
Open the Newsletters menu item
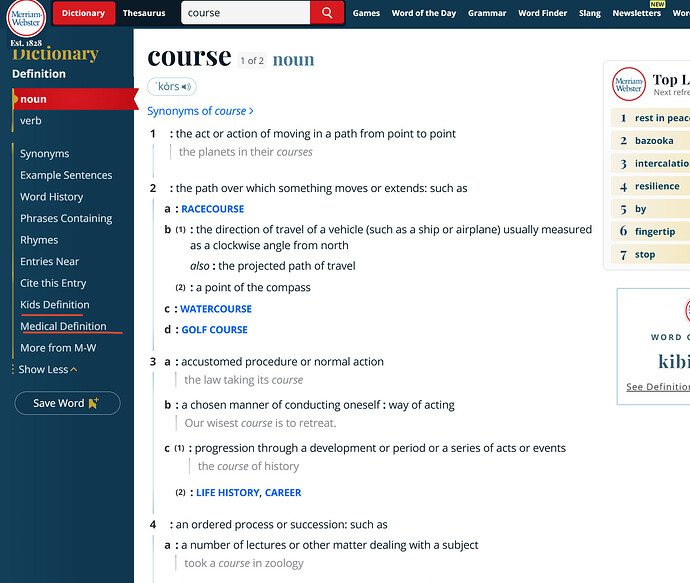pyautogui.click(x=636, y=13)
